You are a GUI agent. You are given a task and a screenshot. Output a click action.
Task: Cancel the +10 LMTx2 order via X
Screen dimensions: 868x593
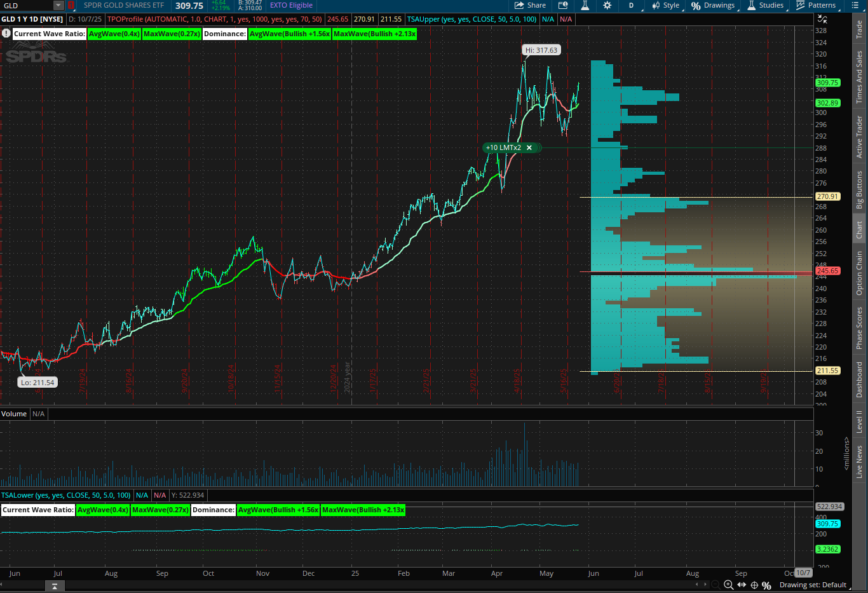[x=529, y=147]
